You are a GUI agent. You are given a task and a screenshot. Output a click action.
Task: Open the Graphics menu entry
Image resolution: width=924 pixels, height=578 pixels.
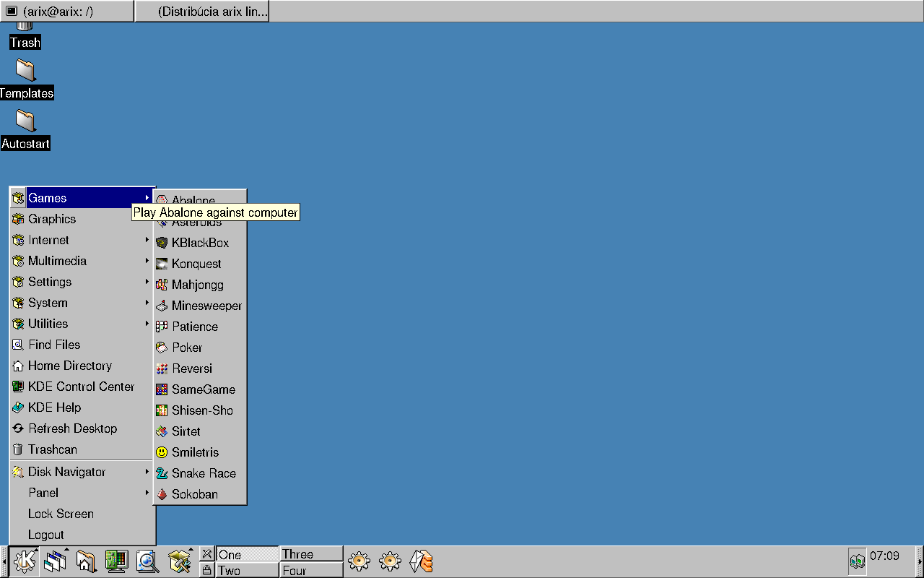point(82,219)
